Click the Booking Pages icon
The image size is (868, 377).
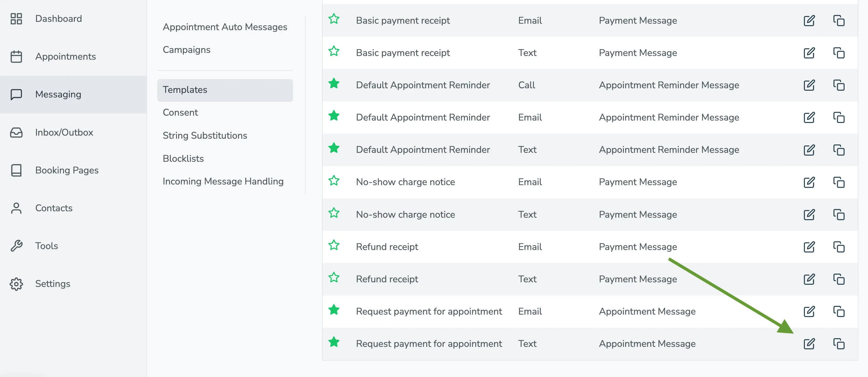[x=16, y=170]
